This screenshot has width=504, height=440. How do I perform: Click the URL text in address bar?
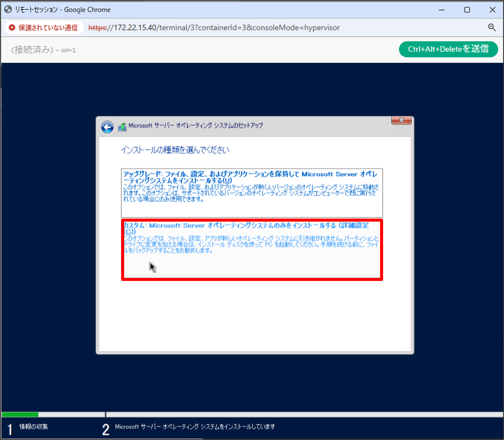tap(214, 28)
